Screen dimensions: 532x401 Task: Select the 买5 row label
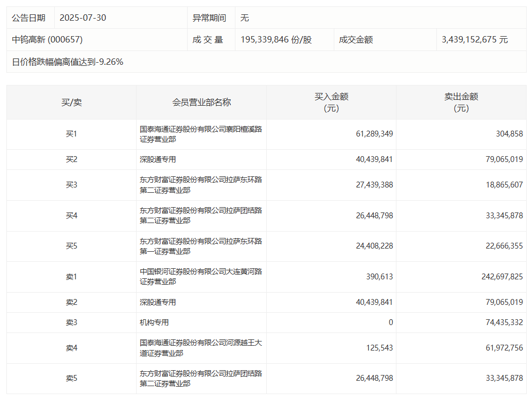point(72,246)
